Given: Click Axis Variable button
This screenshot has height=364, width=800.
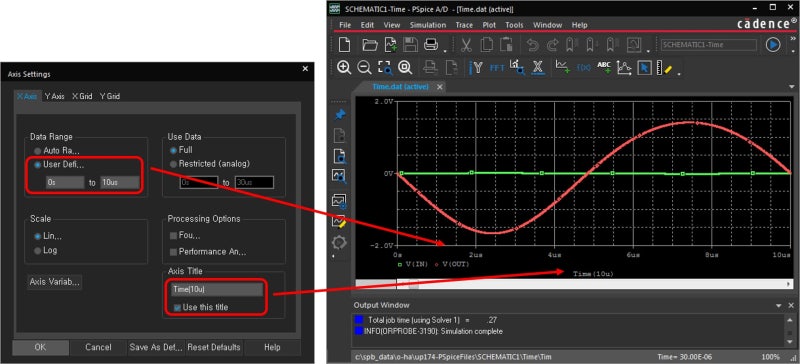Looking at the screenshot, I should click(x=55, y=282).
